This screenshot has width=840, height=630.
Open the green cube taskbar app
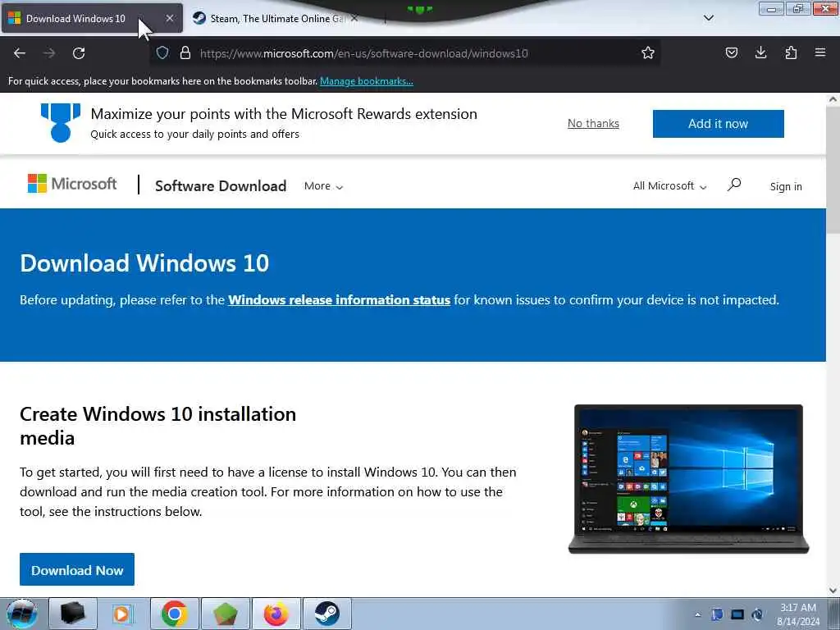[225, 614]
